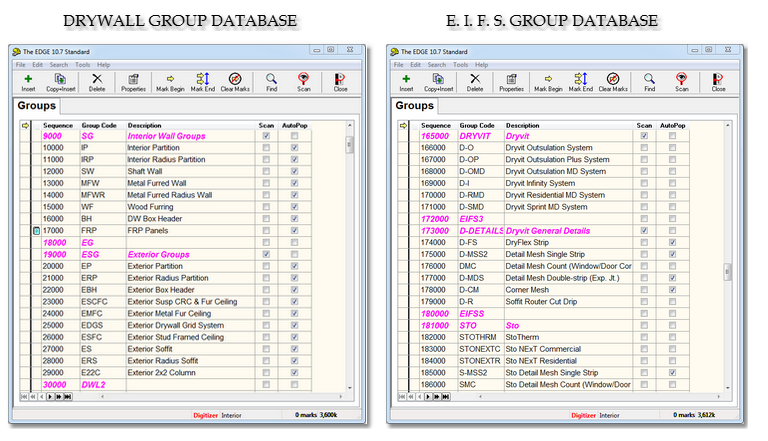Click Find icon in EIFS window

(649, 82)
